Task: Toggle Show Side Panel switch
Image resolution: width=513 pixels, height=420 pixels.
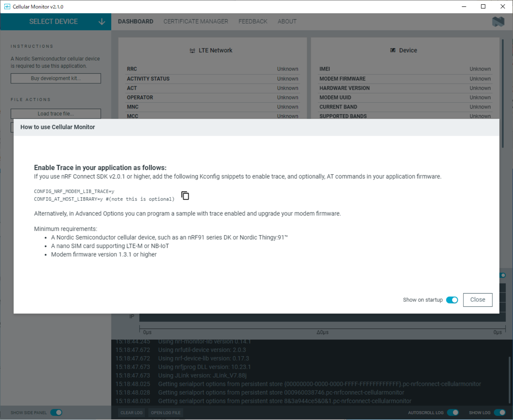Action: [x=56, y=413]
